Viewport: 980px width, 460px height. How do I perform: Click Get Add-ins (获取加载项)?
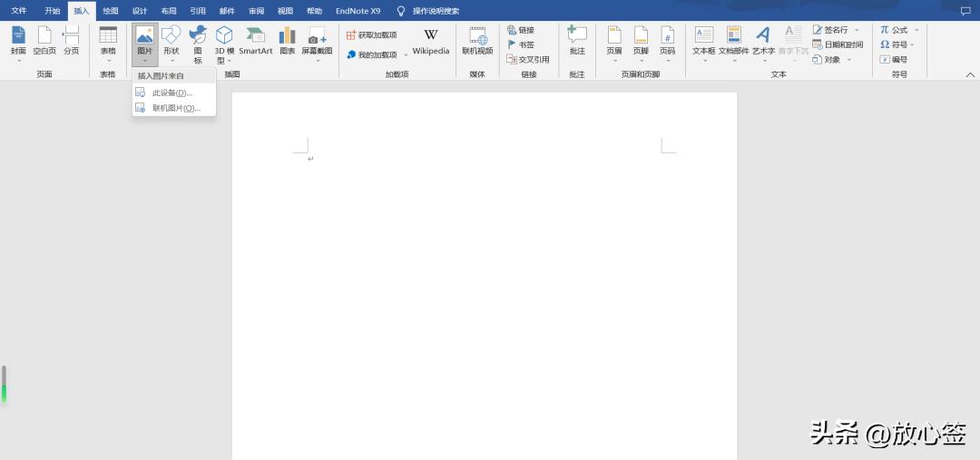click(x=372, y=35)
